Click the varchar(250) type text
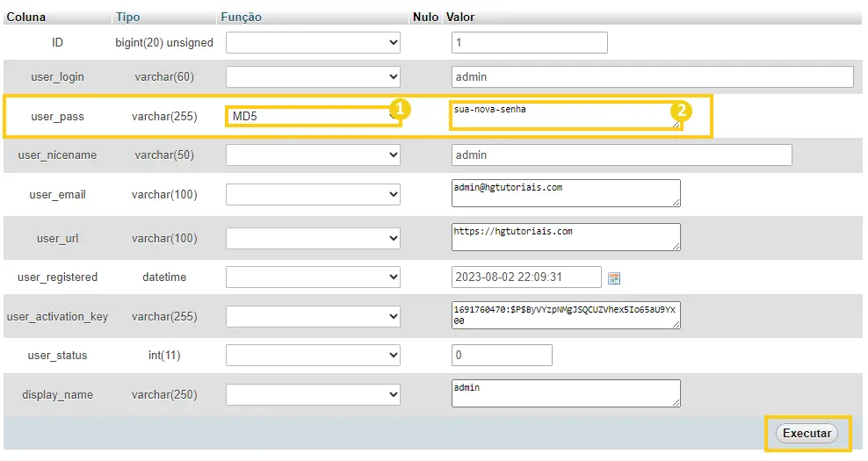Viewport: 868px width, 461px height. tap(164, 394)
